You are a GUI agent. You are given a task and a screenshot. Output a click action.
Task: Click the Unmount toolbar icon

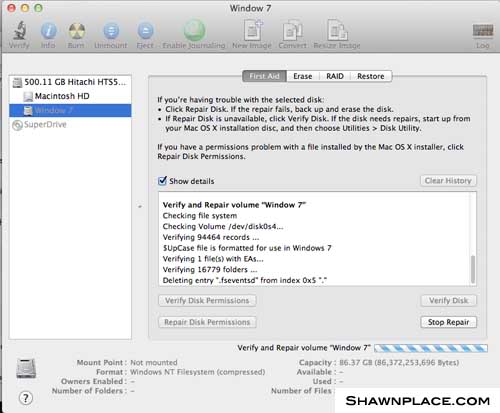[x=111, y=31]
